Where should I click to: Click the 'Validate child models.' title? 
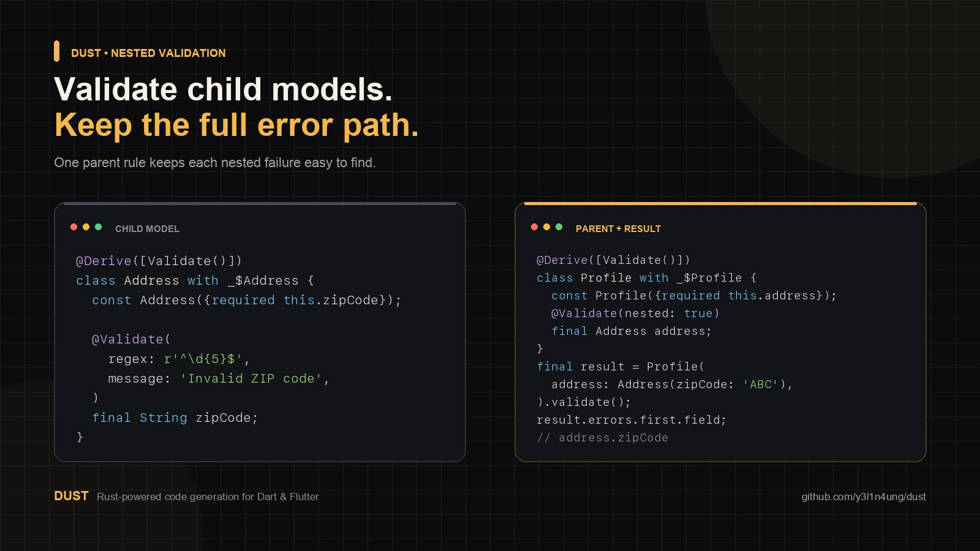[223, 89]
